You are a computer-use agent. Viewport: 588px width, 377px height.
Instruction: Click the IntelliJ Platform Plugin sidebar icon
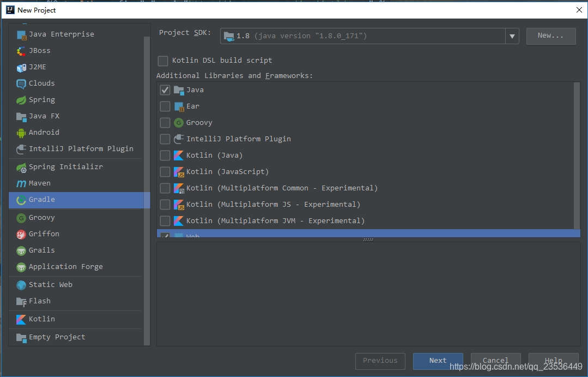21,149
